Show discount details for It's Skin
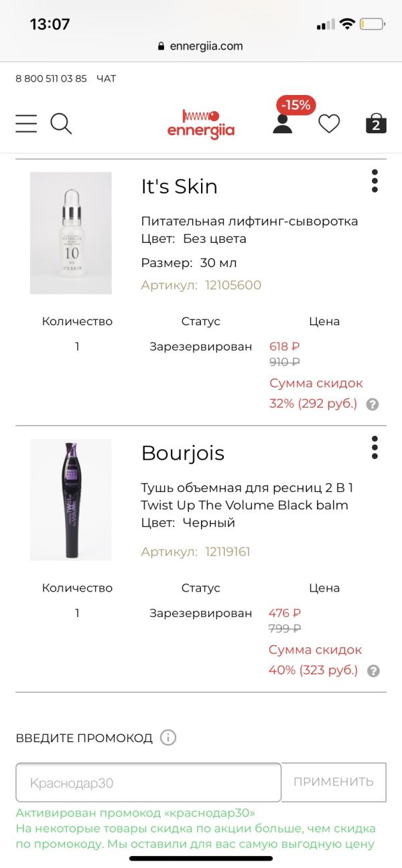The width and height of the screenshot is (402, 868). click(x=373, y=404)
